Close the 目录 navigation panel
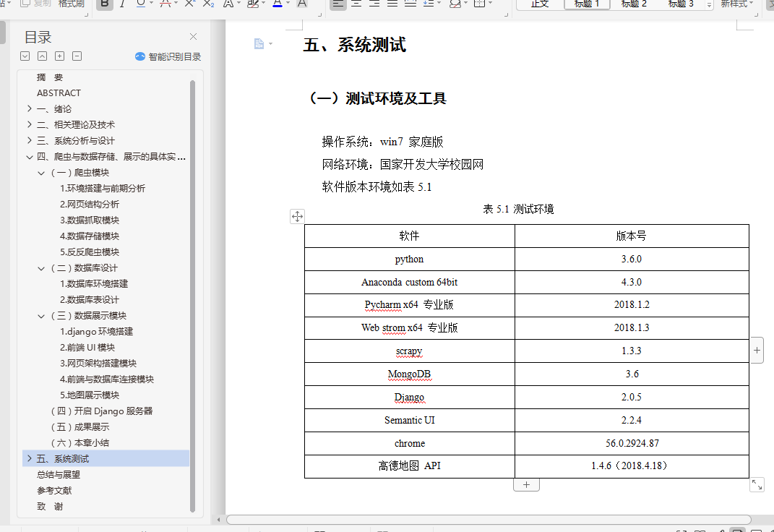The image size is (774, 532). pyautogui.click(x=193, y=37)
